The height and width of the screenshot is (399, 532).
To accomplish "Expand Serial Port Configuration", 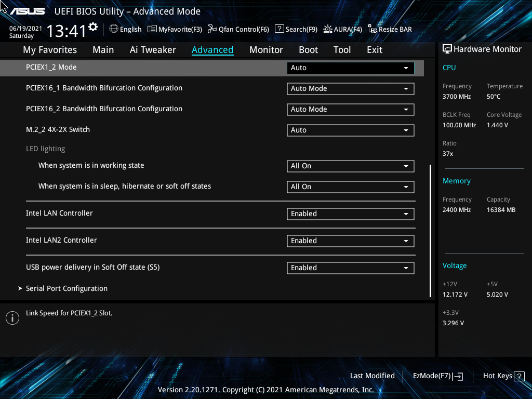I will pos(66,288).
